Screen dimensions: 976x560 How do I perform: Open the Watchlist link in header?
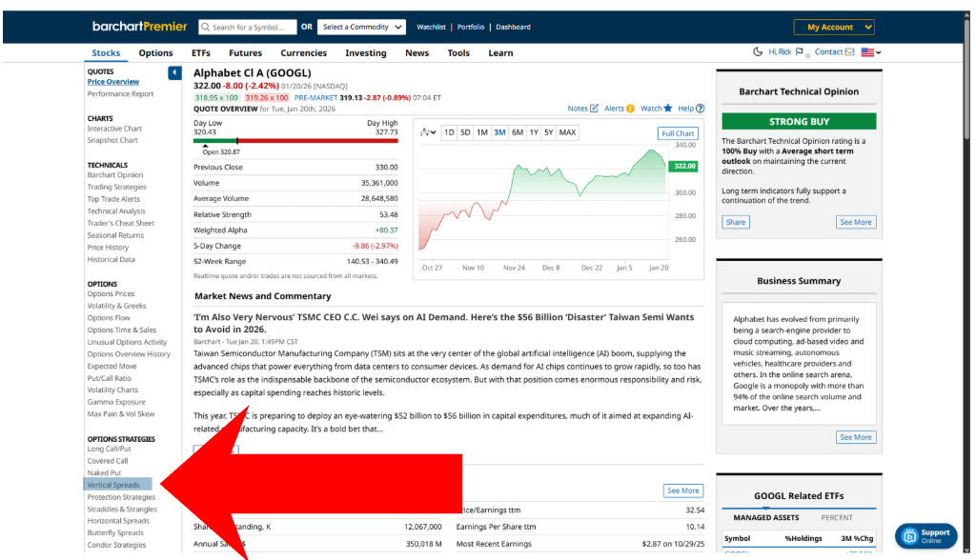tap(432, 27)
